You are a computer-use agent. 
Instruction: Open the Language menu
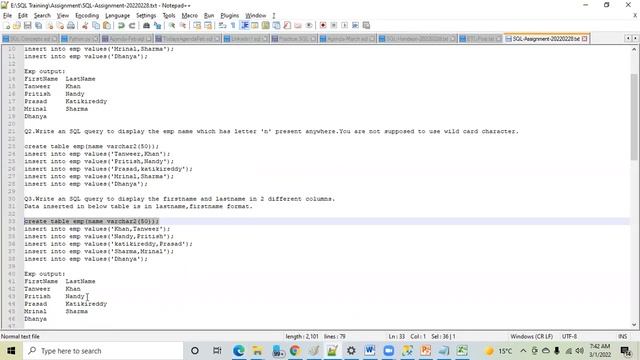click(117, 16)
